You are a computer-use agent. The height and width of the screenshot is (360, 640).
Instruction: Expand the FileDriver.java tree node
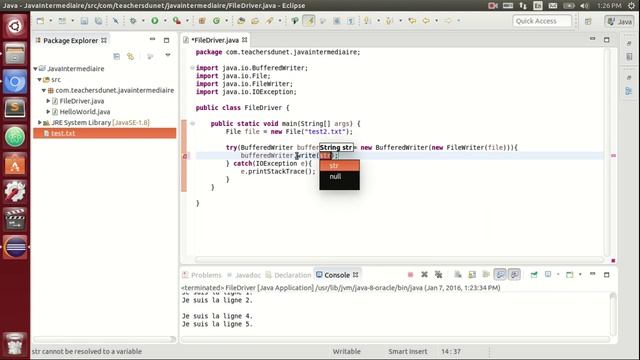48,101
